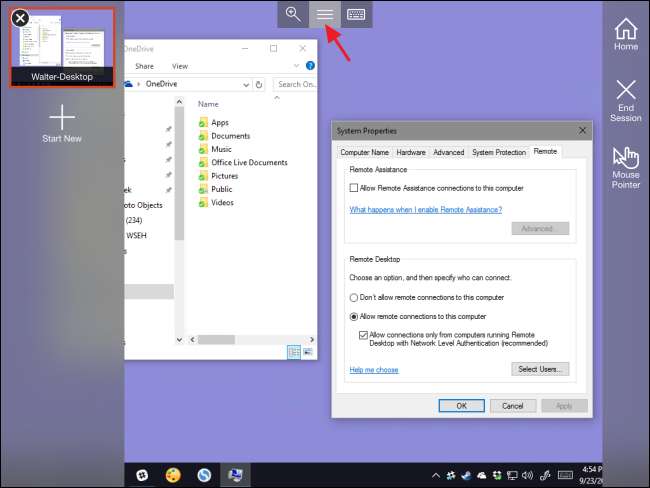Click the Search OneDrive field
Viewport: 650px width, 488px height.
pyautogui.click(x=295, y=84)
